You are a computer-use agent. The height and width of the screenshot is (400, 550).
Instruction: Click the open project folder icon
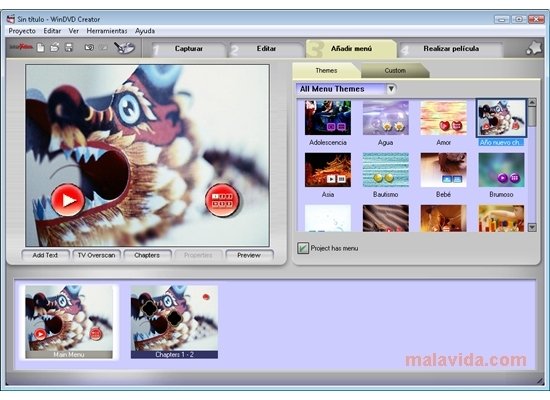tap(55, 48)
